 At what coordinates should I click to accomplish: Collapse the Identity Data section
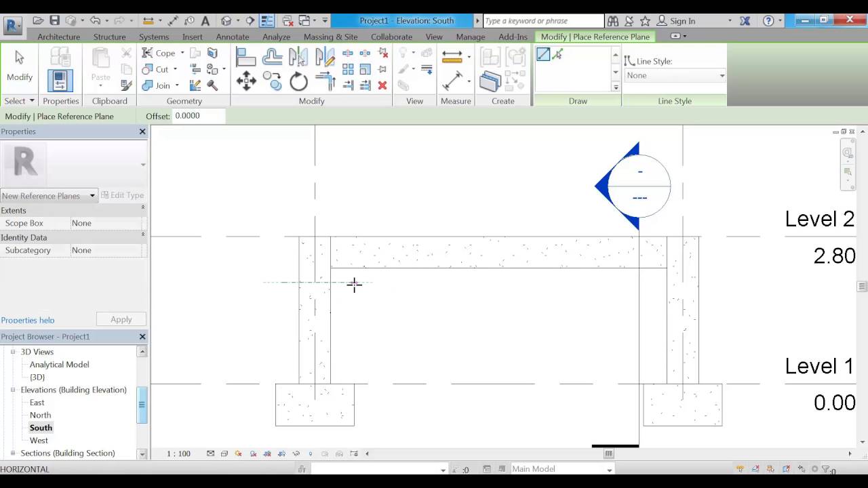[x=142, y=236]
